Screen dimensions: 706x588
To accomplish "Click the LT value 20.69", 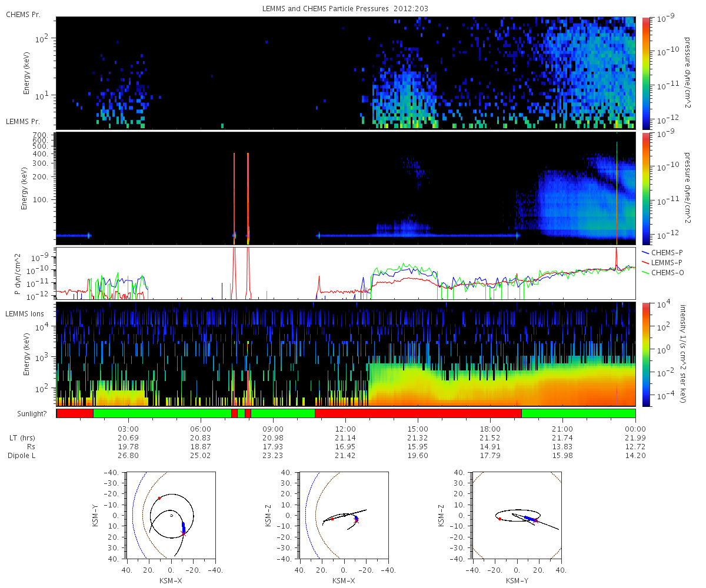I will (128, 438).
